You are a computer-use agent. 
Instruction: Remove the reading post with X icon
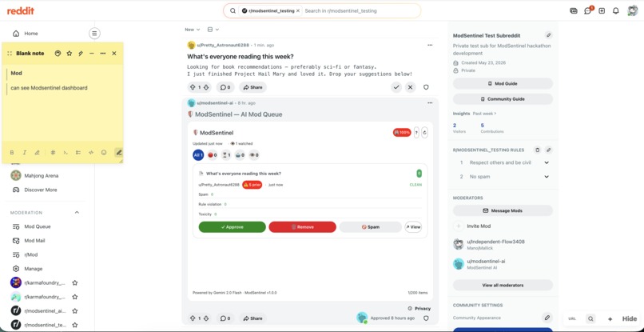tap(411, 87)
